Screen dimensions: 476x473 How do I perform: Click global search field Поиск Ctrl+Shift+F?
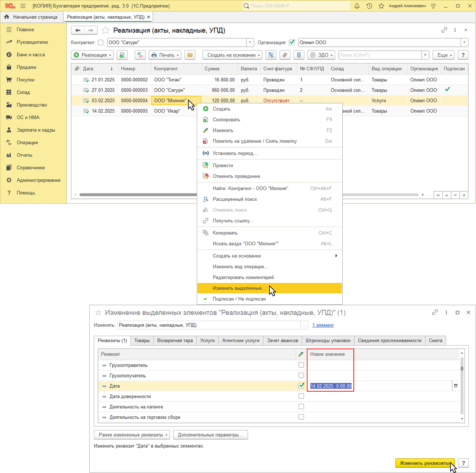point(296,6)
